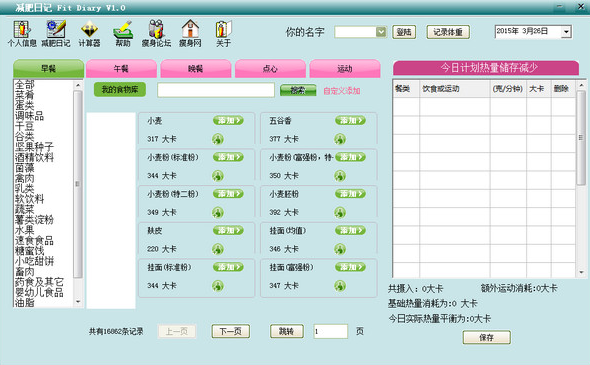Select 谷类 category

pyautogui.click(x=24, y=136)
